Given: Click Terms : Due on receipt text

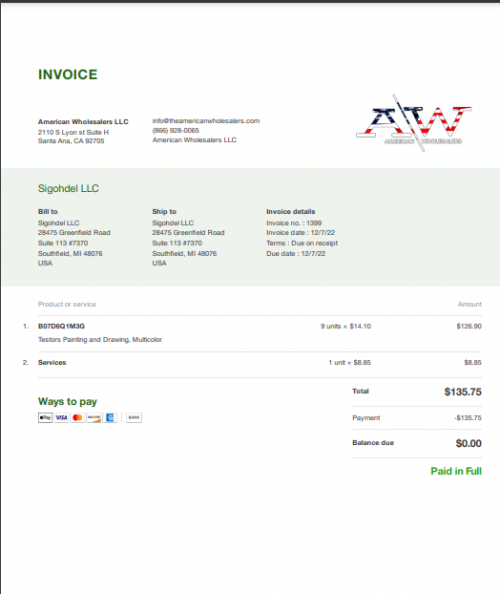Looking at the screenshot, I should coord(302,243).
